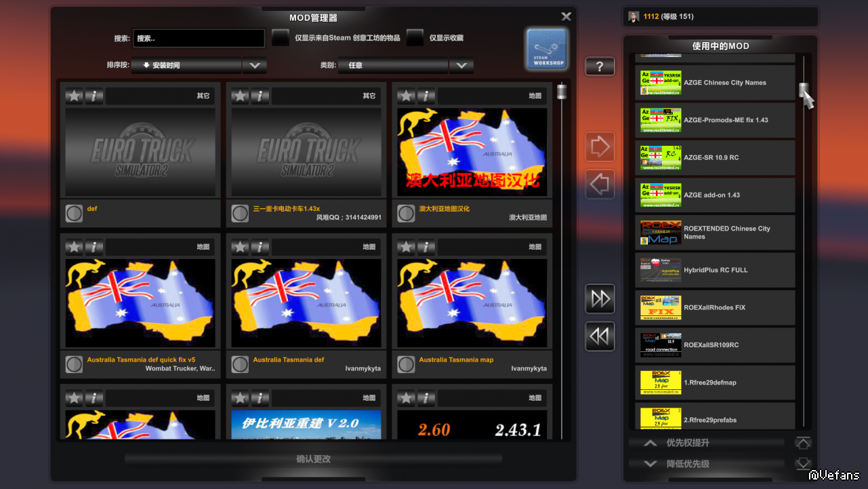Show info for Ivanmykyta 'Australia Tasmania def' mod
The image size is (868, 489).
tap(260, 247)
